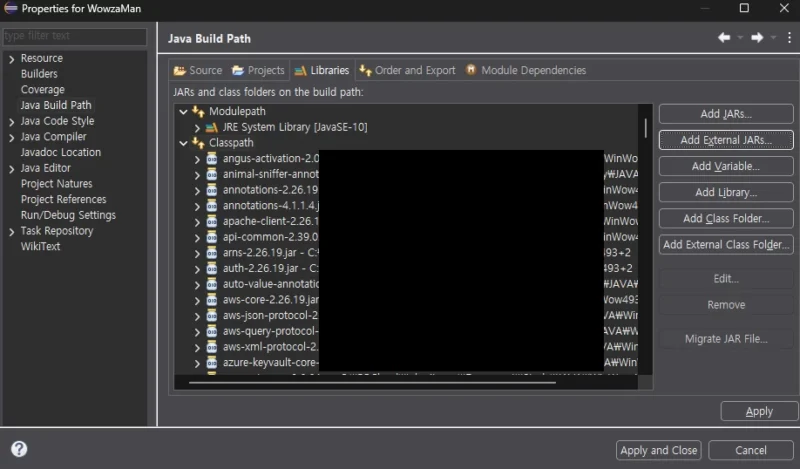Collapse the Classpath node
This screenshot has width=800, height=469.
point(184,143)
